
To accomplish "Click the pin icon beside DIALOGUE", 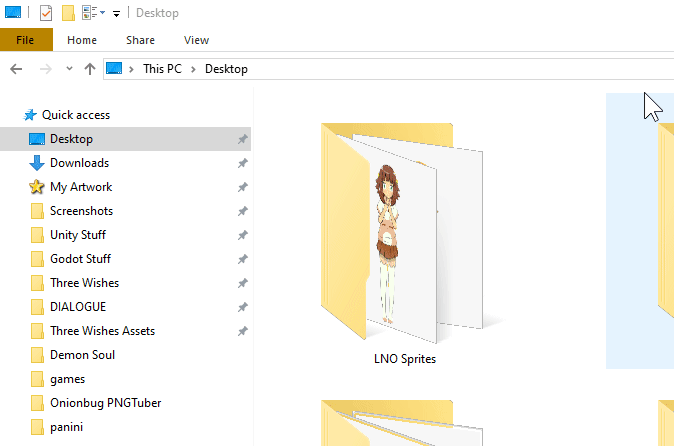I will click(x=243, y=307).
